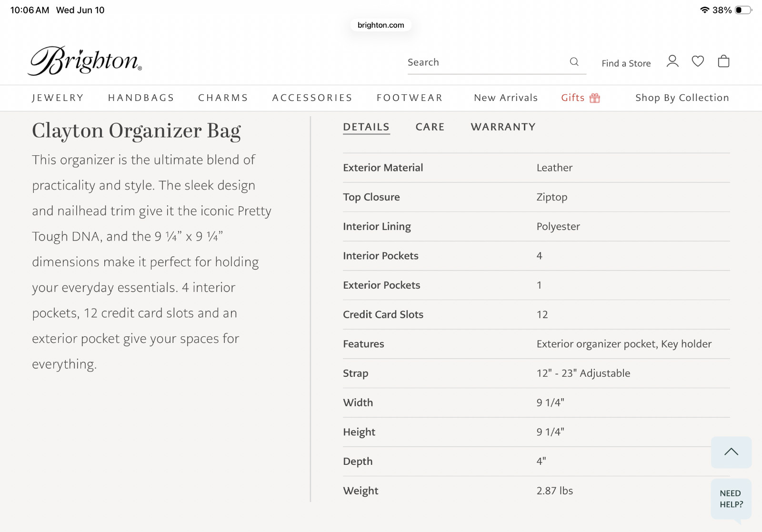This screenshot has height=532, width=762.
Task: Click the Interior Lining label
Action: coord(377,227)
